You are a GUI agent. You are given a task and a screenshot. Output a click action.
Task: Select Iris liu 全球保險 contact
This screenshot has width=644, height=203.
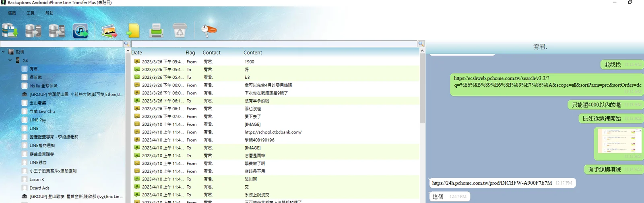(x=43, y=86)
